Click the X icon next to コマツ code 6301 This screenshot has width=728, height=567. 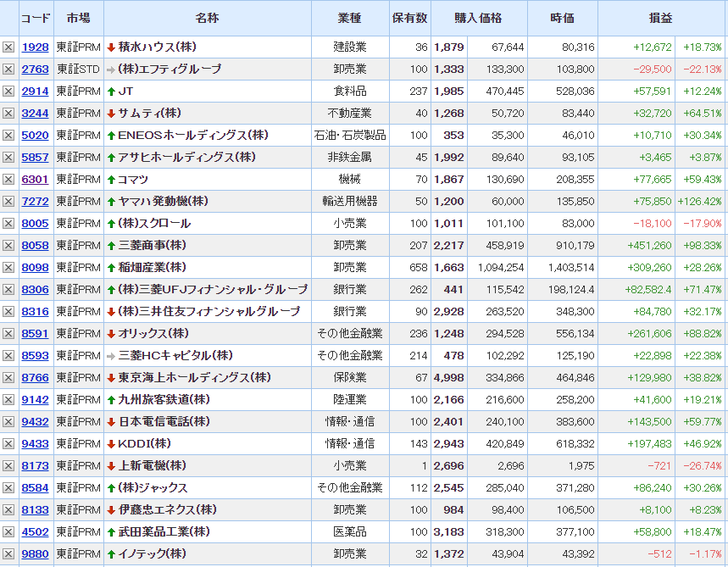pos(8,179)
